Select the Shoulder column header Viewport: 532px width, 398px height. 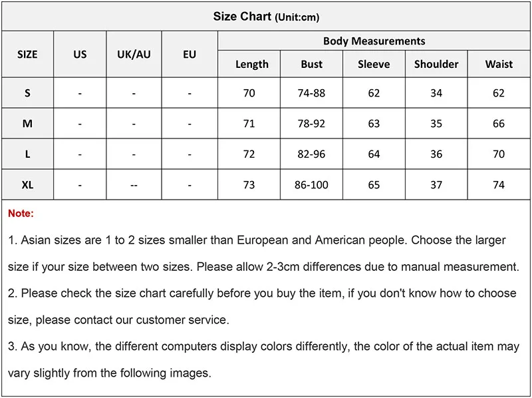436,64
